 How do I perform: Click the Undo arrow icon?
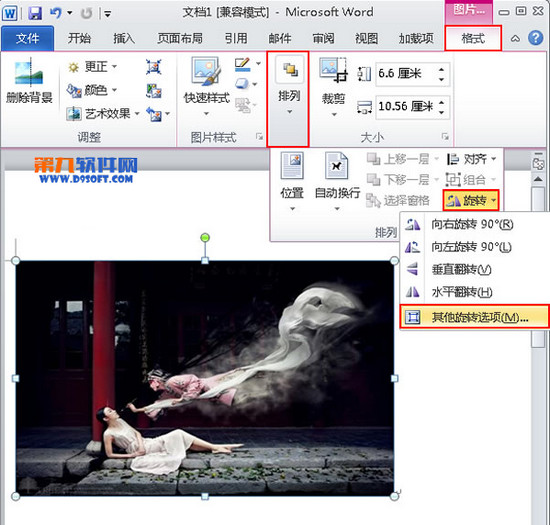coord(55,13)
